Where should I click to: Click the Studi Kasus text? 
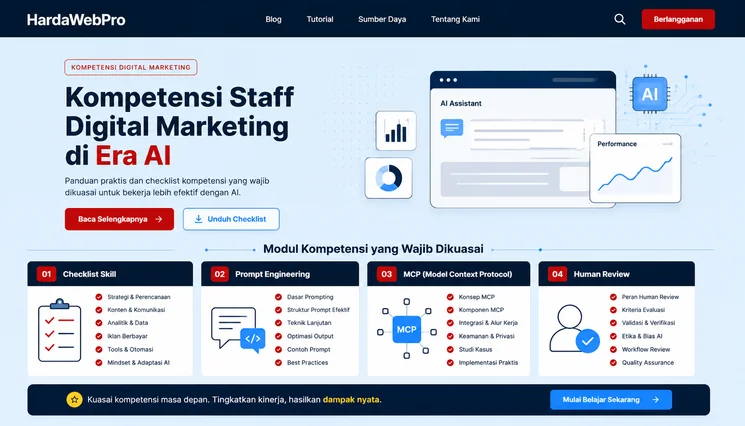click(475, 350)
